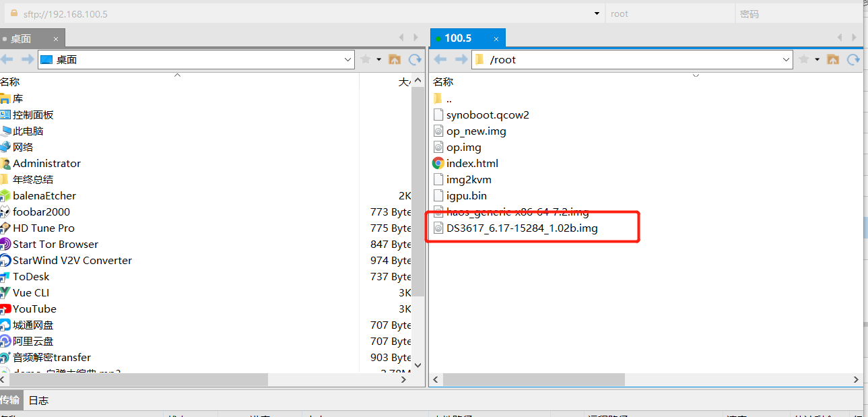Screen dimensions: 868x417
Task: Click the Chrome icon for index.html
Action: 438,163
